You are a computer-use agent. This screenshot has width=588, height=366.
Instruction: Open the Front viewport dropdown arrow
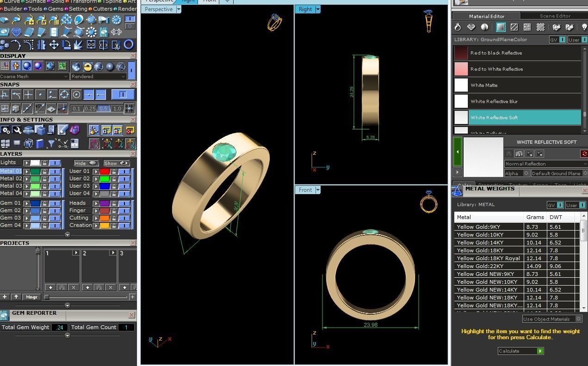pos(318,190)
